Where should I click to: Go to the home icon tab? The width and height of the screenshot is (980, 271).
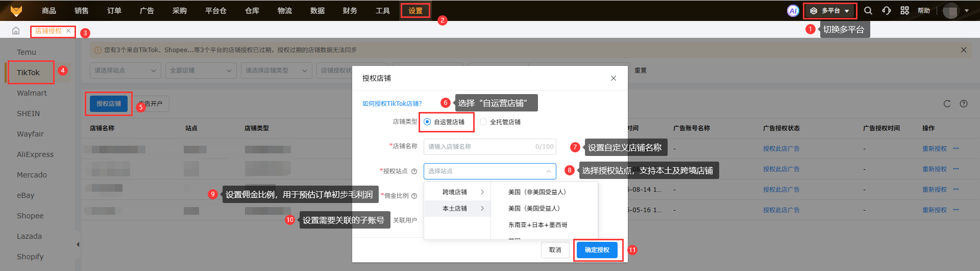point(16,31)
